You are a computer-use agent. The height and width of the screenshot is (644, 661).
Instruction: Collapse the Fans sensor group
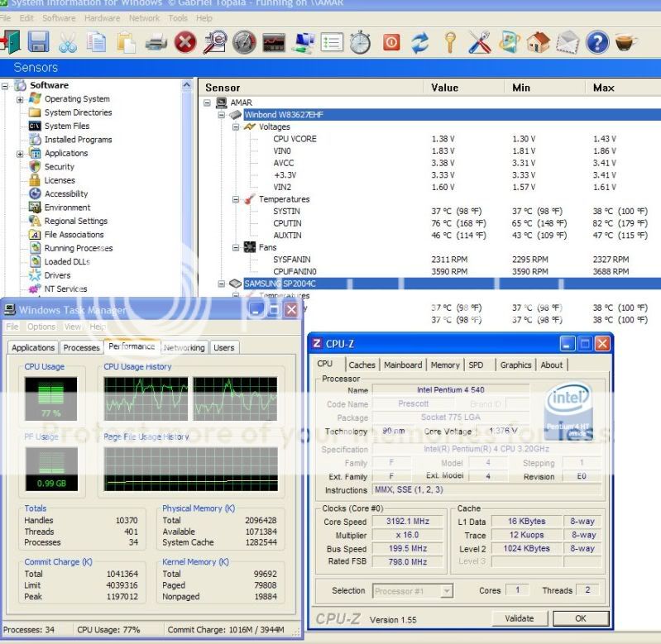236,248
